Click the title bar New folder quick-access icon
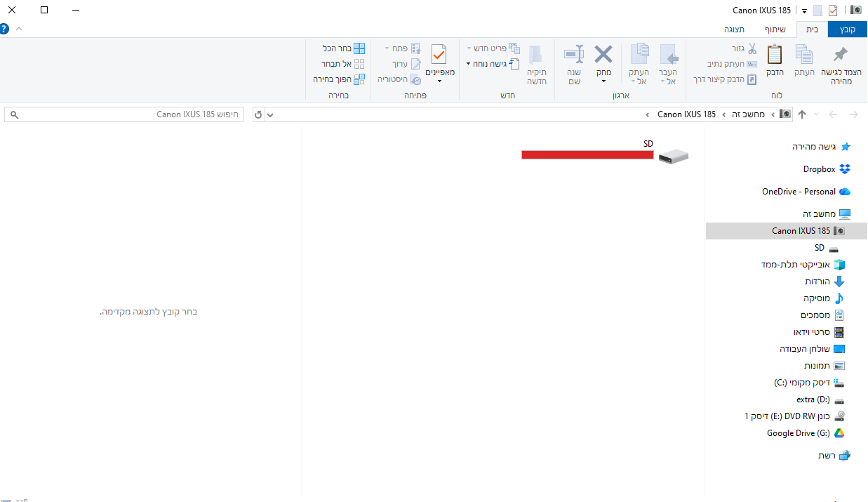The height and width of the screenshot is (502, 868). (x=817, y=11)
